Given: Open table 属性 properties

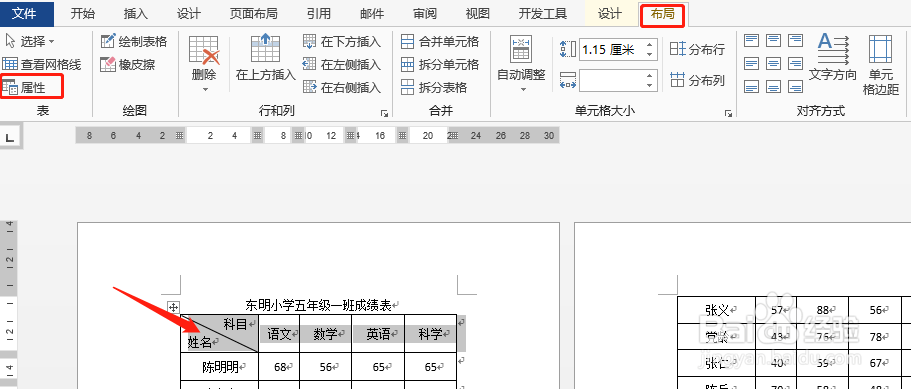Looking at the screenshot, I should pyautogui.click(x=25, y=88).
